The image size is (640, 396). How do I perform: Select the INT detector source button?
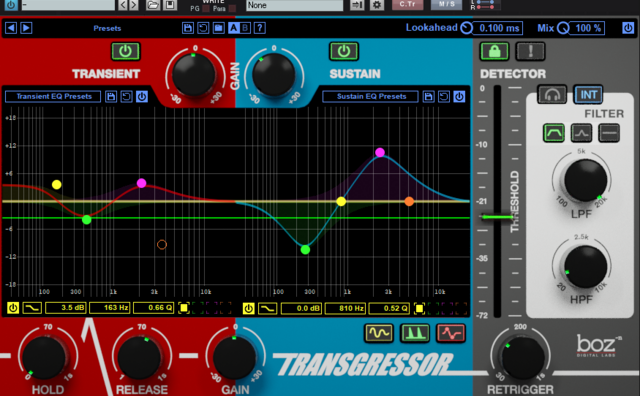click(588, 95)
